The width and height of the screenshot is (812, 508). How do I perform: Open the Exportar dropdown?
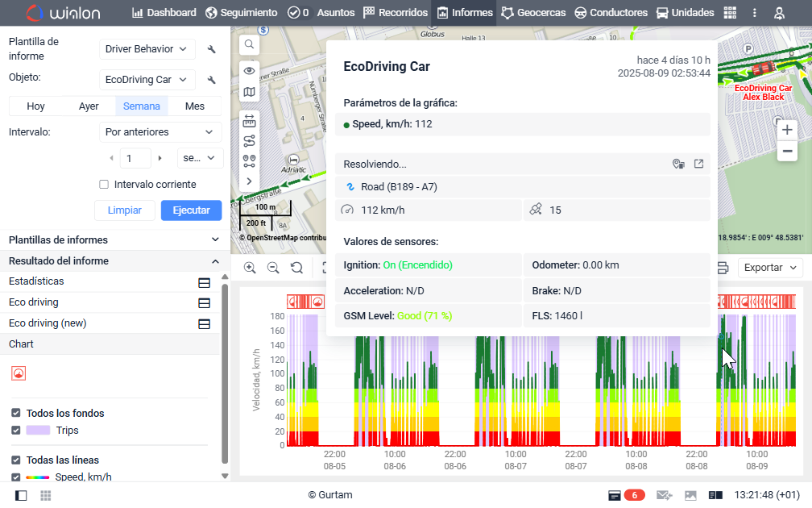tap(770, 268)
